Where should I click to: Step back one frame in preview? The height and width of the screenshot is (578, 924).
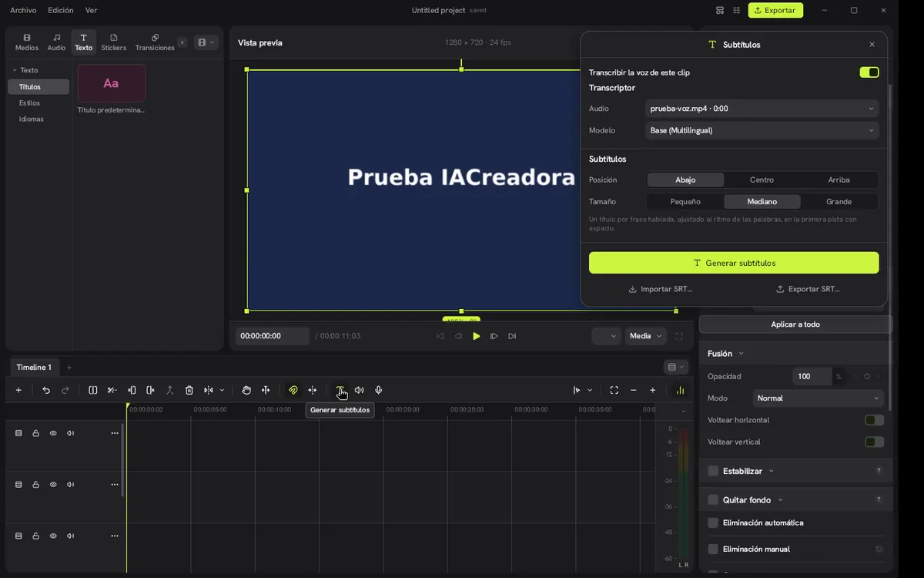pyautogui.click(x=458, y=336)
